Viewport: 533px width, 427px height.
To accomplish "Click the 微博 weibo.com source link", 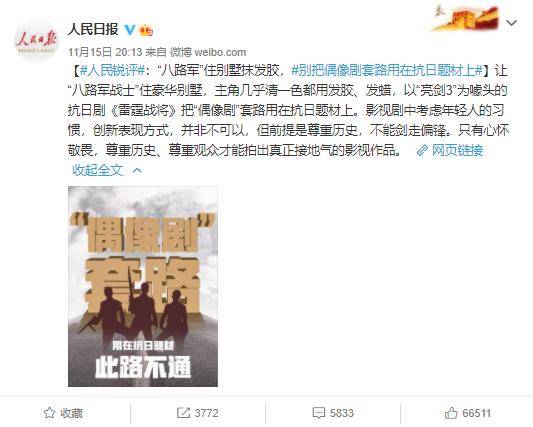I will point(208,52).
